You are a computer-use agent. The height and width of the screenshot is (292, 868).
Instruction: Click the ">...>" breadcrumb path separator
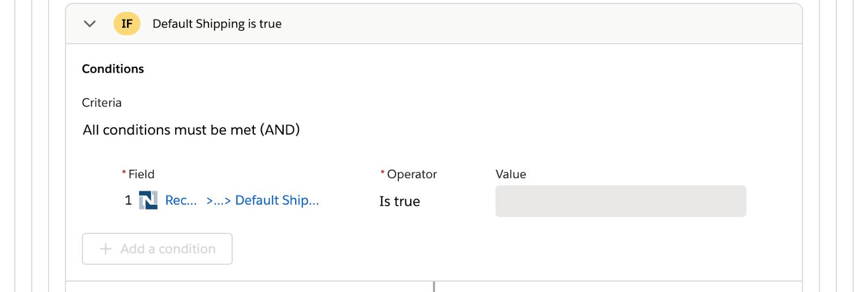(x=218, y=200)
